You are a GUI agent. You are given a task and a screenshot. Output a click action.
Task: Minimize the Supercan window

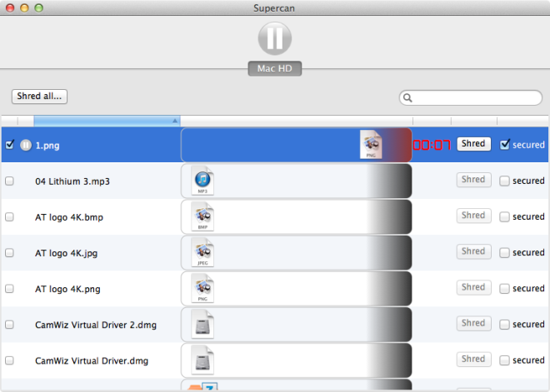coord(24,7)
